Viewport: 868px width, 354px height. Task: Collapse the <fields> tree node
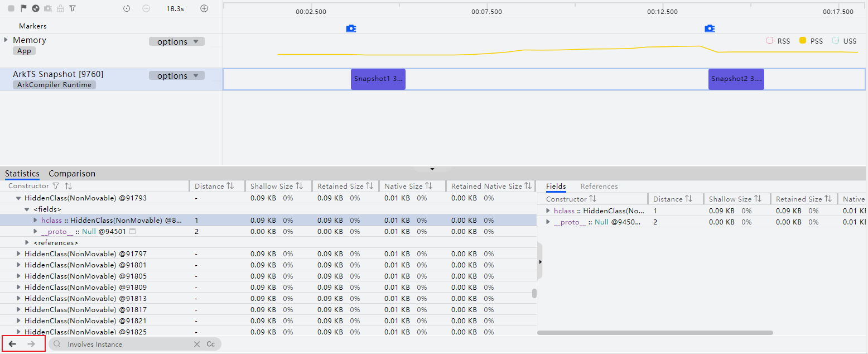tap(27, 209)
